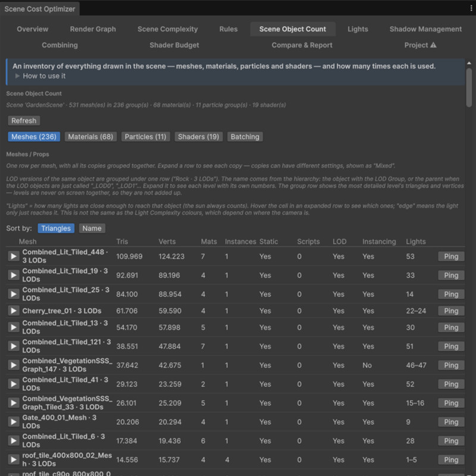
Task: Click the Lights column header
Action: (415, 242)
